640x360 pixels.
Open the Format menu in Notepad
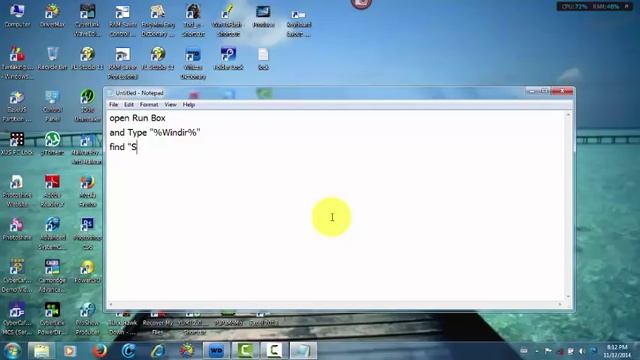[149, 105]
